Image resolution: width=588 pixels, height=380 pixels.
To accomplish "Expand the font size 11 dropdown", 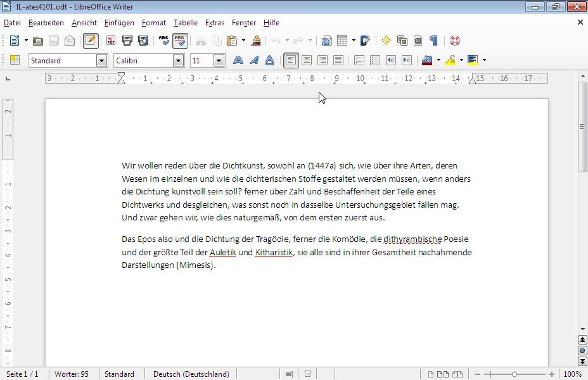I will pos(219,60).
